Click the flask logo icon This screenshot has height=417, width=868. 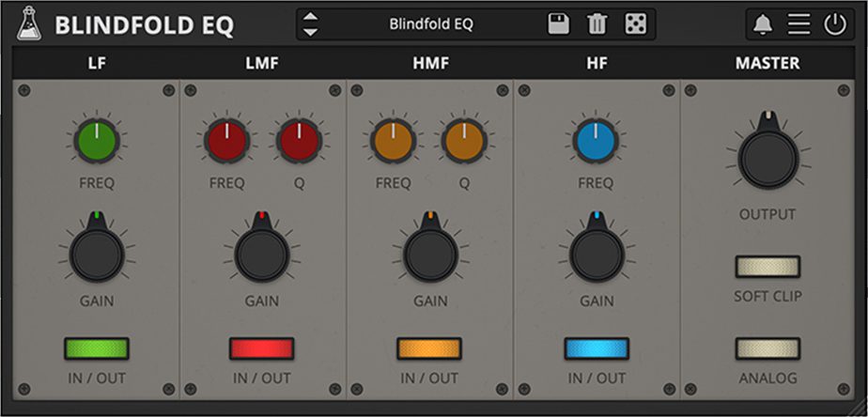(29, 24)
